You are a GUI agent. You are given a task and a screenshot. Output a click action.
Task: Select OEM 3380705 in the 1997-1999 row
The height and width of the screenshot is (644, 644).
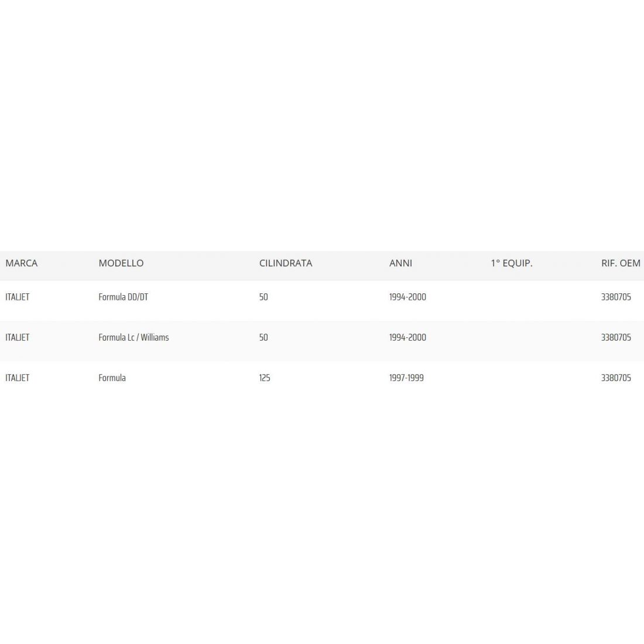coord(616,378)
